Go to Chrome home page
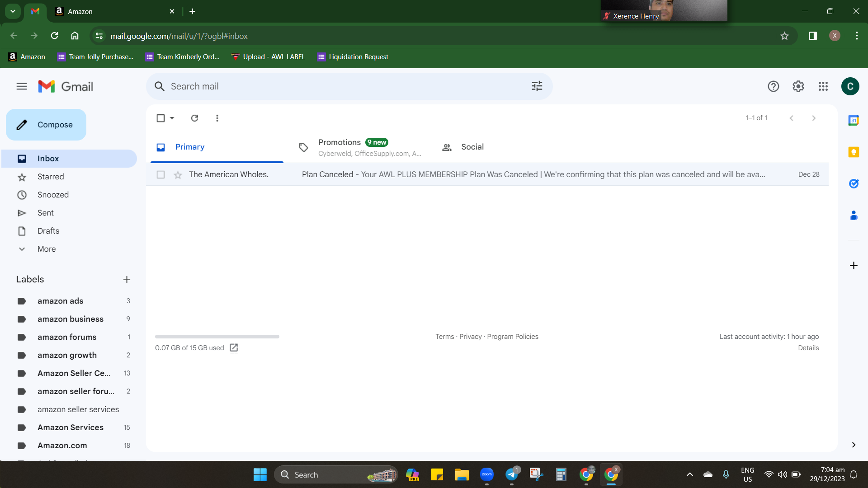Viewport: 868px width, 488px height. tap(75, 36)
